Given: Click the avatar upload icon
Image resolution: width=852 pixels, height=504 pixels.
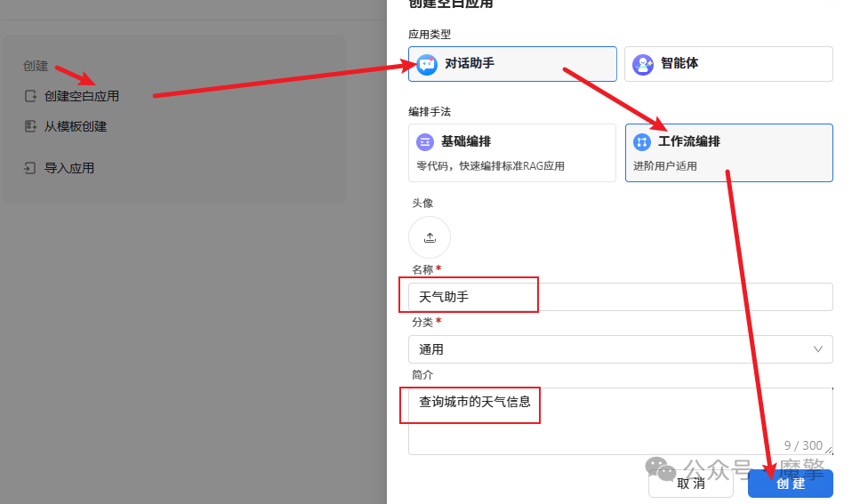Looking at the screenshot, I should click(x=430, y=237).
